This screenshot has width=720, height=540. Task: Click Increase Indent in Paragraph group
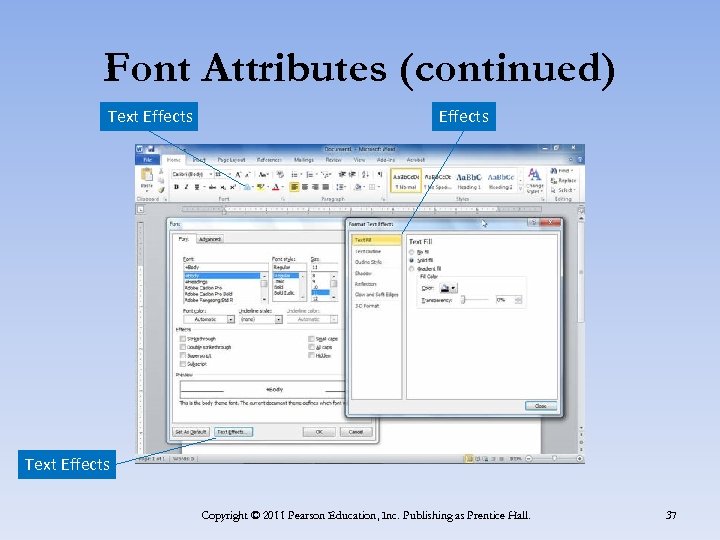click(353, 174)
